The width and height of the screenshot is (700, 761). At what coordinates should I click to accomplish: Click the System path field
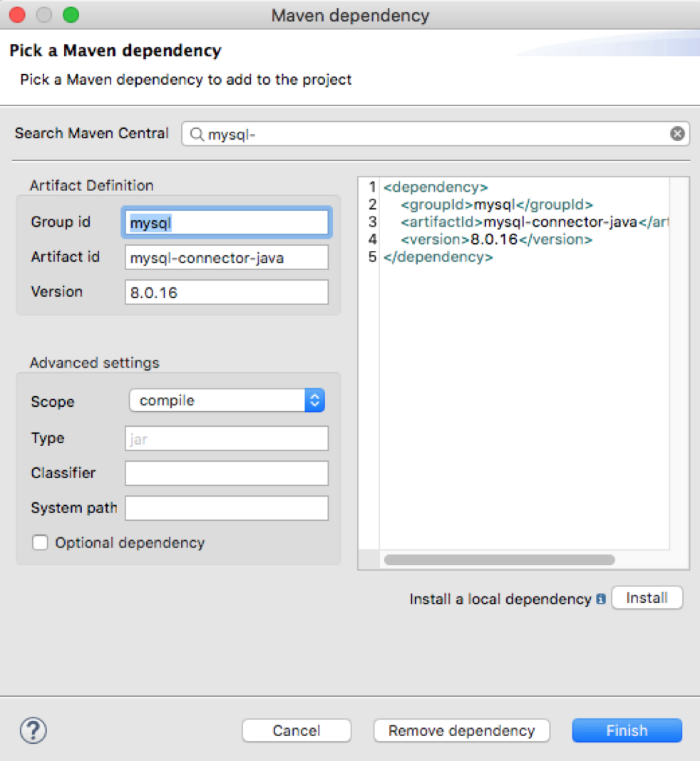[x=227, y=508]
